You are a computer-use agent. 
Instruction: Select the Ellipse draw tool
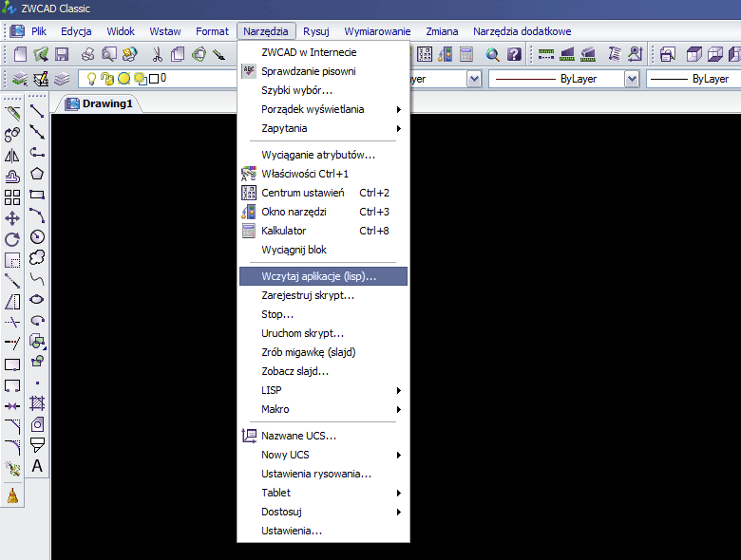pyautogui.click(x=37, y=299)
